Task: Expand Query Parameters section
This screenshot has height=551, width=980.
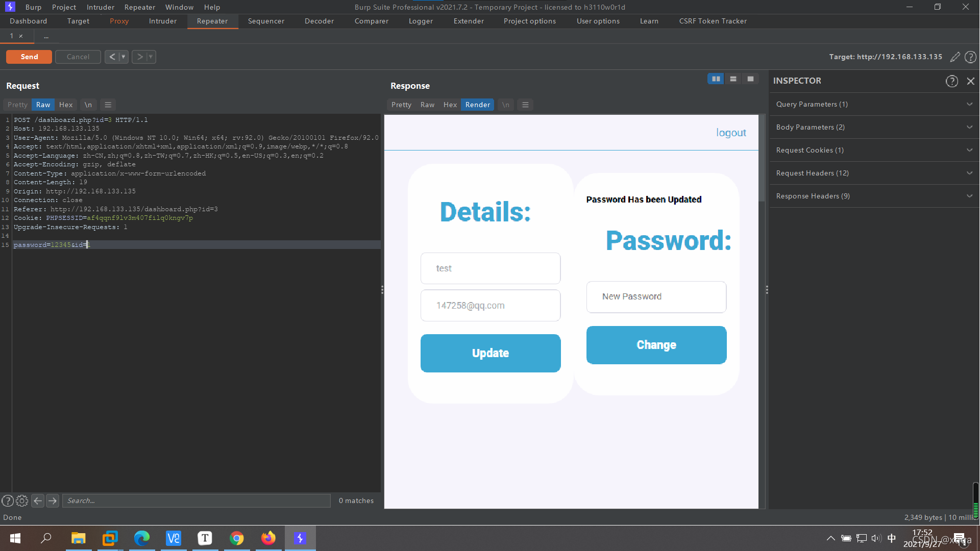Action: [x=874, y=104]
